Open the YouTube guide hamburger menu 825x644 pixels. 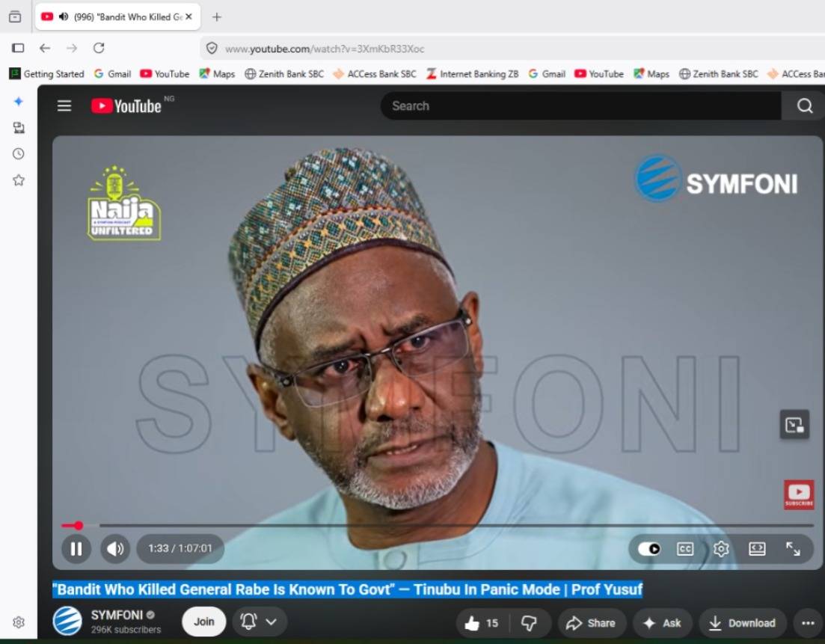click(64, 105)
